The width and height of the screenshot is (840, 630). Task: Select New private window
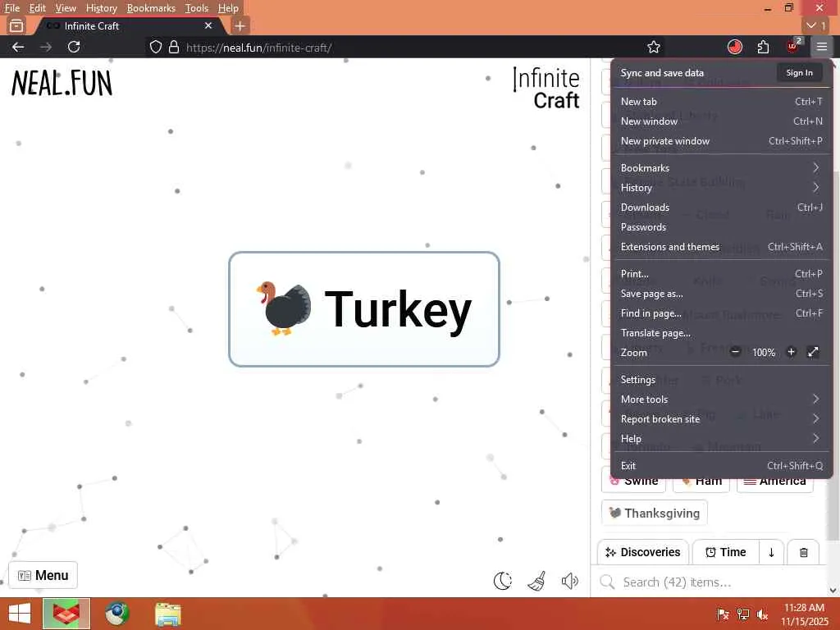pyautogui.click(x=722, y=141)
